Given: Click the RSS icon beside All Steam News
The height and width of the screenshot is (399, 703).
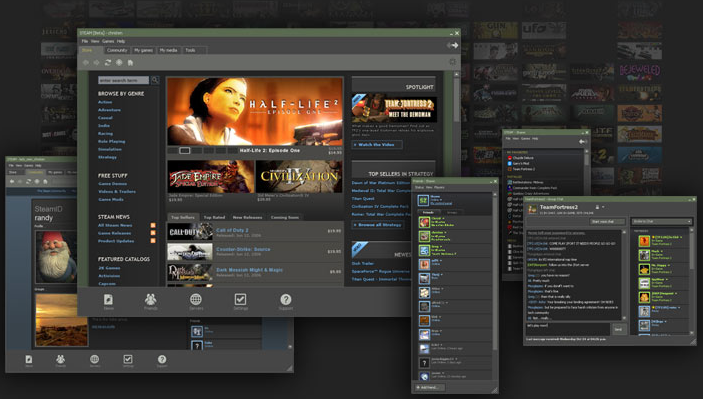Looking at the screenshot, I should coord(153,226).
